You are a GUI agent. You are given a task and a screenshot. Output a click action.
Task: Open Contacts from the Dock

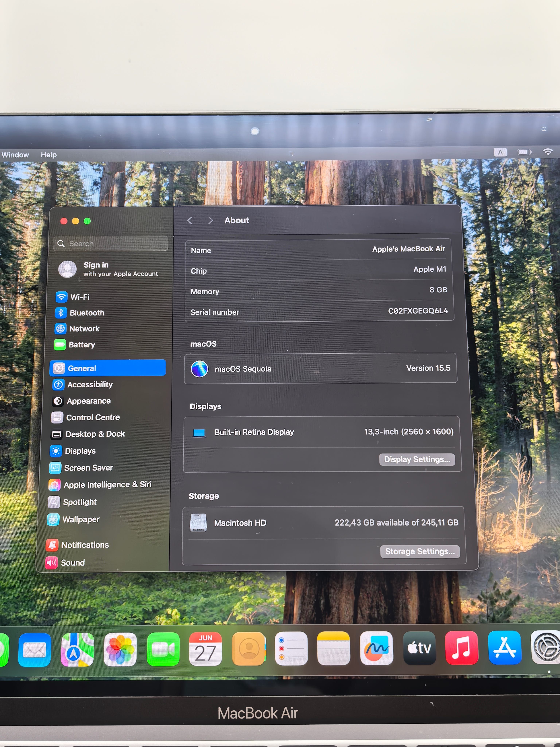[249, 649]
